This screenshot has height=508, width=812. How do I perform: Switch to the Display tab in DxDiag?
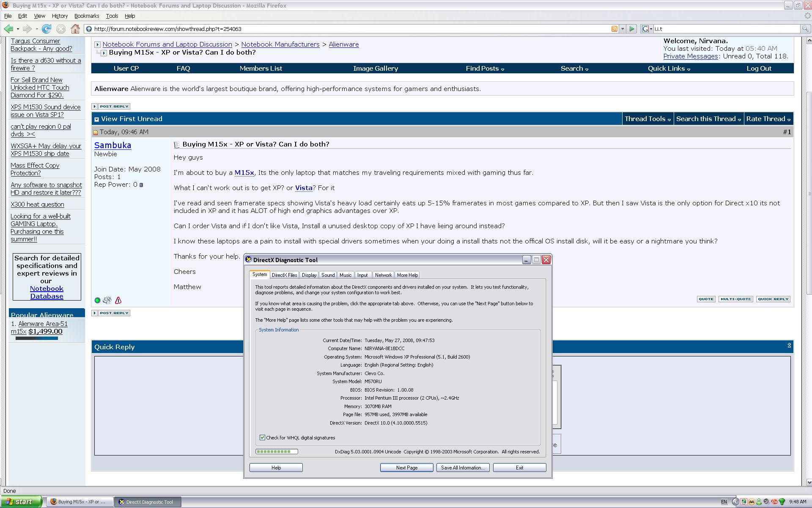[309, 275]
